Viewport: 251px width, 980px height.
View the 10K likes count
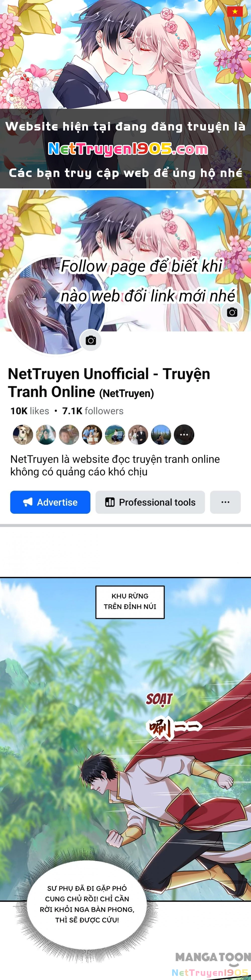[x=30, y=411]
